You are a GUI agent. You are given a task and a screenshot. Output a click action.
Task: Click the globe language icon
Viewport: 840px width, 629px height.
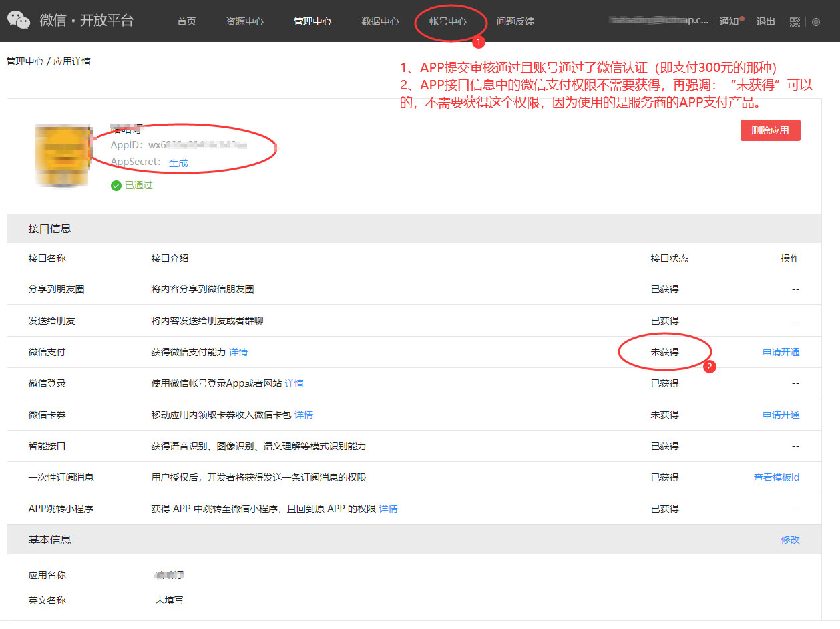(x=816, y=21)
